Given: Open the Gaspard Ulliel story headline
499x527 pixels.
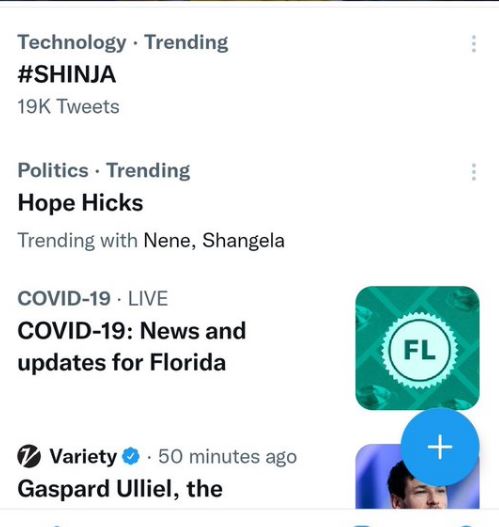Looking at the screenshot, I should pos(120,489).
